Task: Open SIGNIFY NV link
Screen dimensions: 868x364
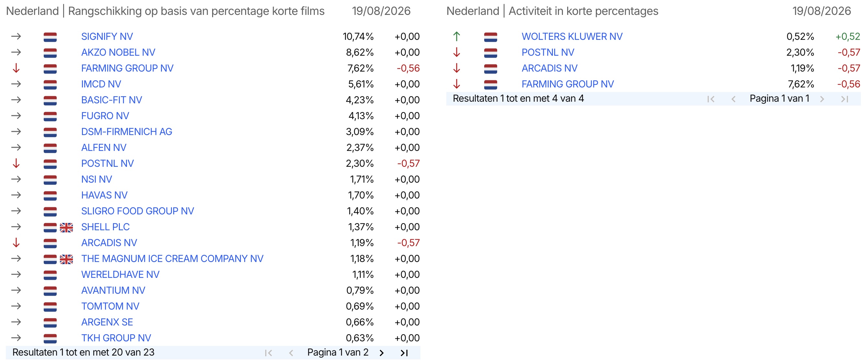Action: (107, 36)
